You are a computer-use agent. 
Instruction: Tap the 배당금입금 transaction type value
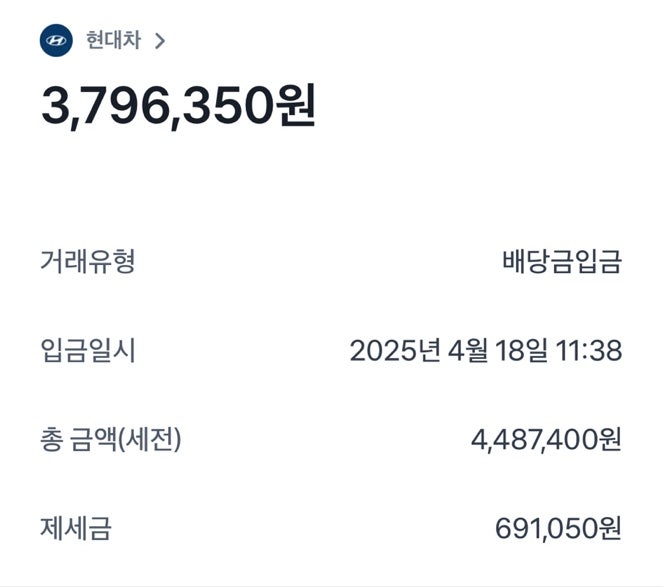562,262
